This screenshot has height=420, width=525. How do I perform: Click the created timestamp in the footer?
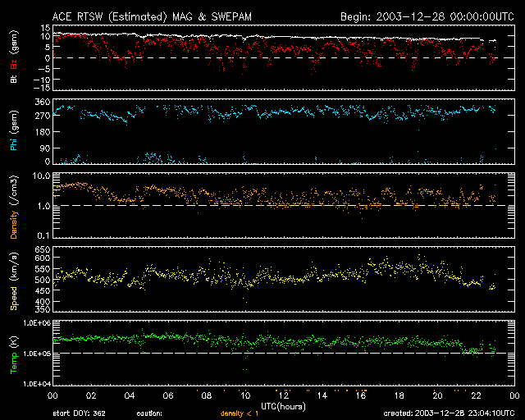[450, 414]
